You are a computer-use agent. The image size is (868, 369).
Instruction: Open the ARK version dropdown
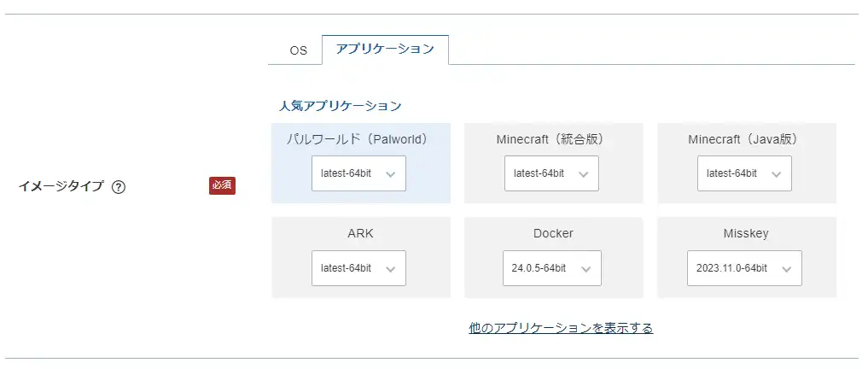[358, 268]
